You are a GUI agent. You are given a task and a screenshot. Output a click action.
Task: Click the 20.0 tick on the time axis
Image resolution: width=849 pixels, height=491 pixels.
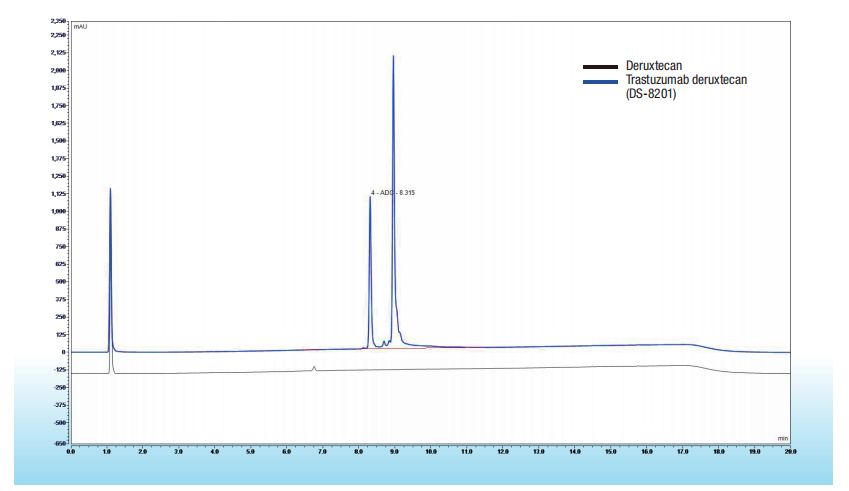pyautogui.click(x=790, y=452)
